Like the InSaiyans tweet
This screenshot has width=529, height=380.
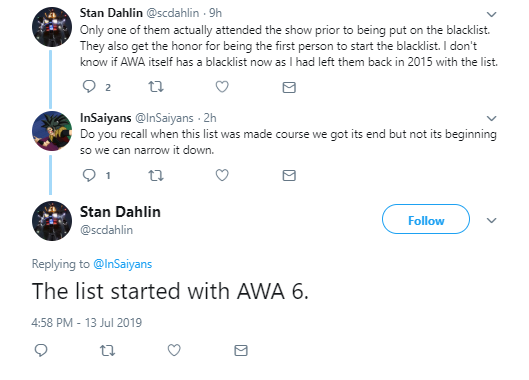point(222,175)
